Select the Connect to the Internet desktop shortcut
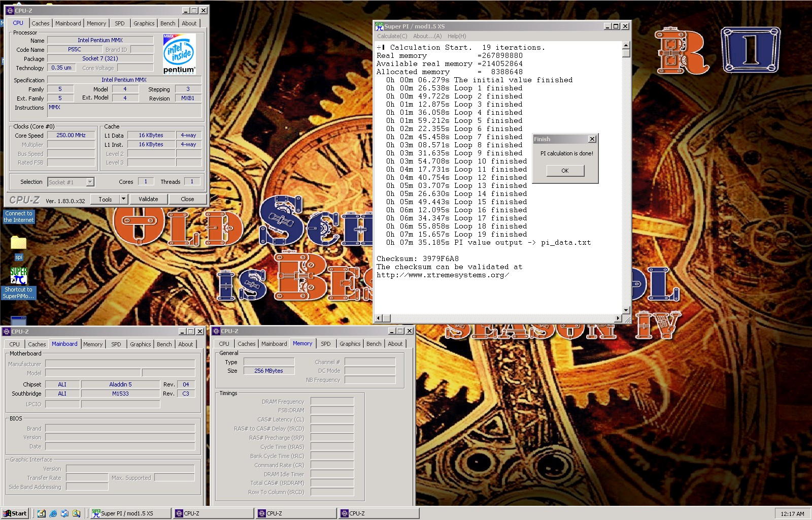The image size is (812, 520). pos(19,217)
